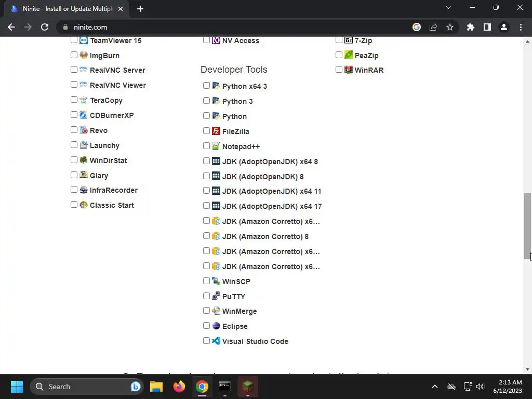Image resolution: width=532 pixels, height=399 pixels.
Task: Click the volume speaker tray icon
Action: [480, 387]
